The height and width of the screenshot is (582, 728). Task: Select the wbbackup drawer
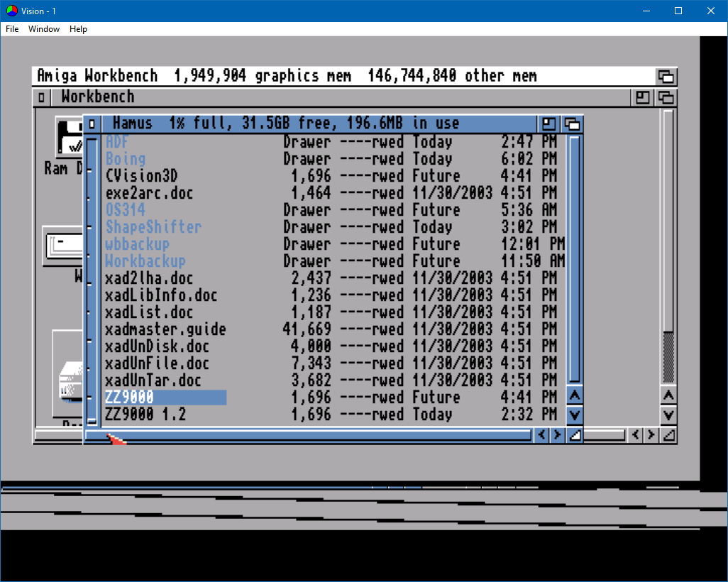point(138,244)
